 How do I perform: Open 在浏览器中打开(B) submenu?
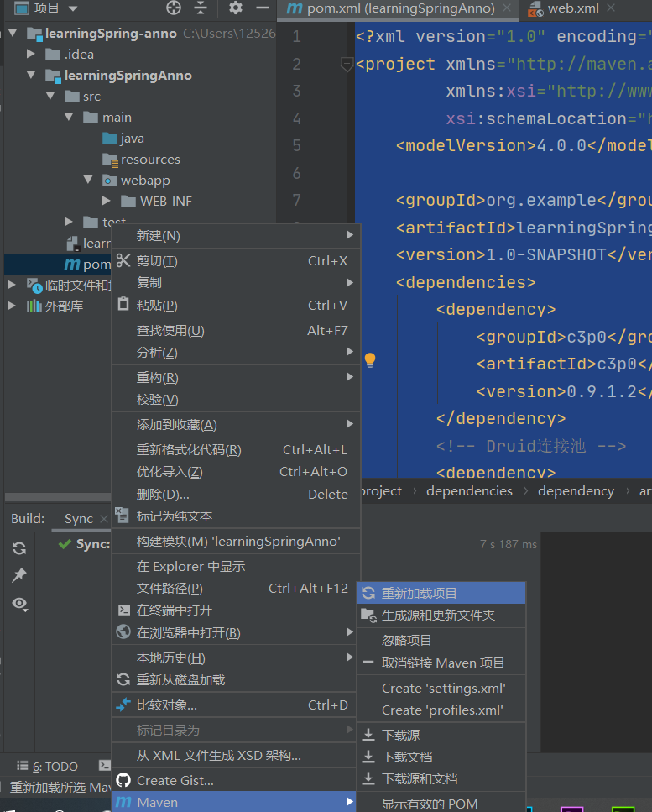coord(236,632)
